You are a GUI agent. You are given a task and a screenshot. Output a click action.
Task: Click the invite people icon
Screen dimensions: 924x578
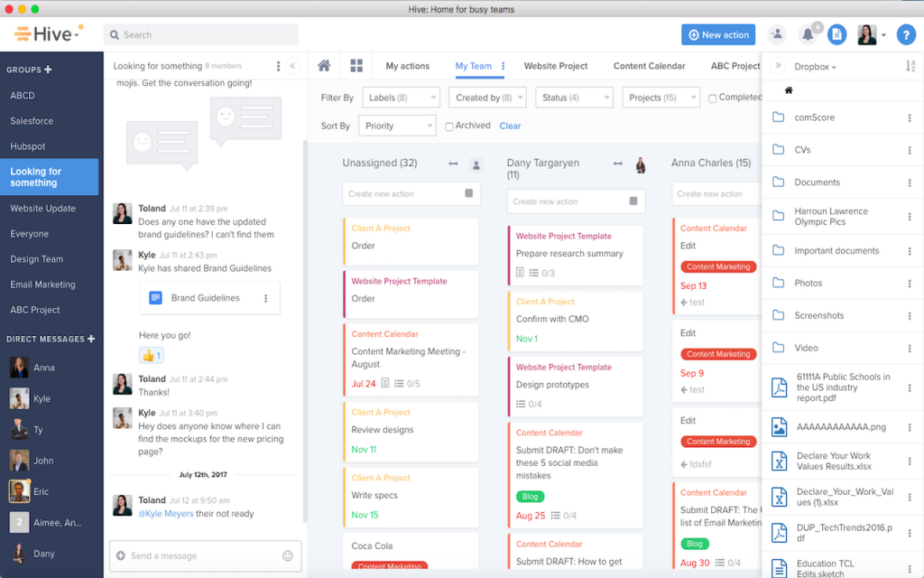coord(777,35)
